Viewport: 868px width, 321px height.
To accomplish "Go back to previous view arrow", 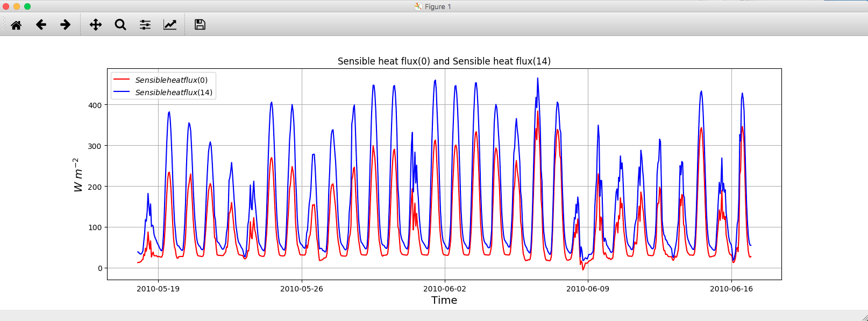I will point(41,25).
